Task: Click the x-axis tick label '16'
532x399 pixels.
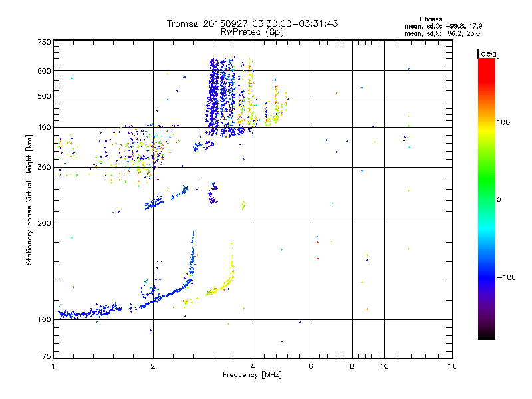Action: [452, 367]
